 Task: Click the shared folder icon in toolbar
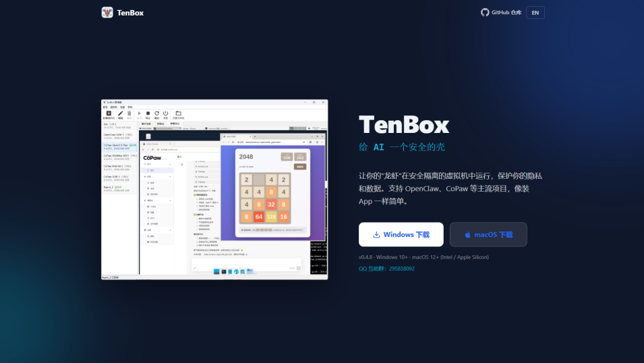pos(178,114)
